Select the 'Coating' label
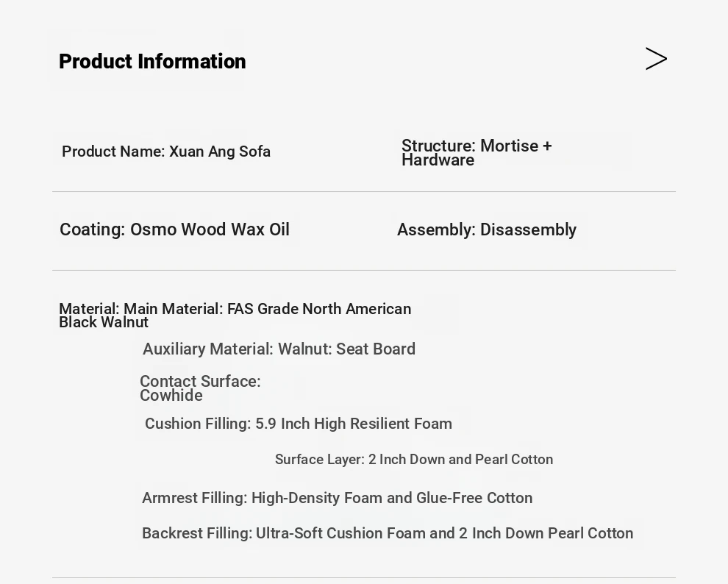The image size is (728, 584). click(93, 229)
